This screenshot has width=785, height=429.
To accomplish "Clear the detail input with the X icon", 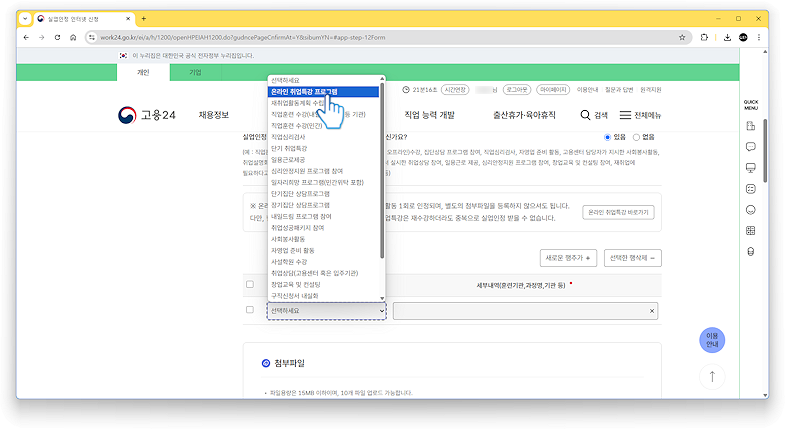I will click(652, 311).
